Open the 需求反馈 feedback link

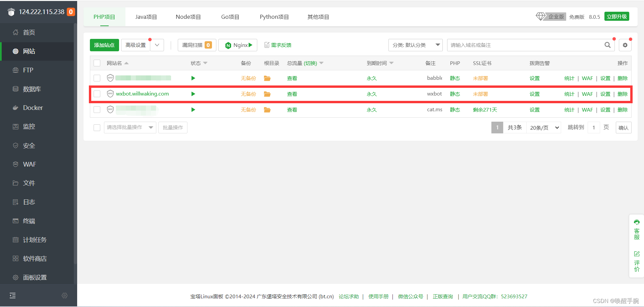[278, 45]
